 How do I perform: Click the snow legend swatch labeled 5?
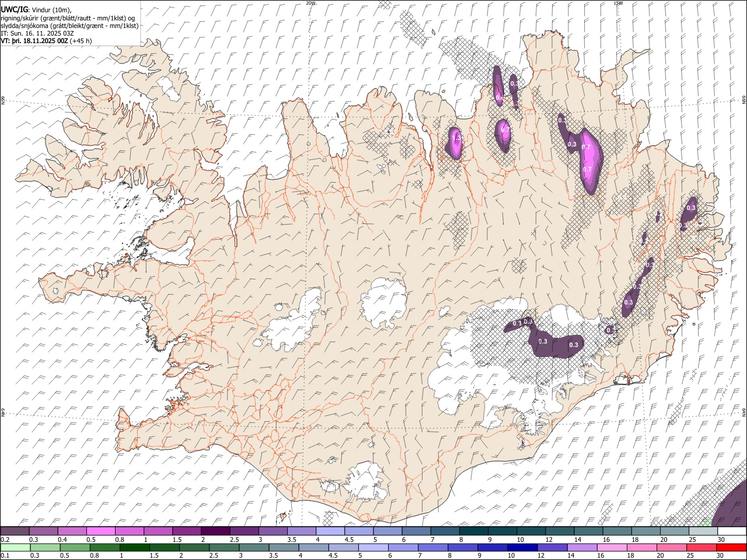tap(388, 531)
